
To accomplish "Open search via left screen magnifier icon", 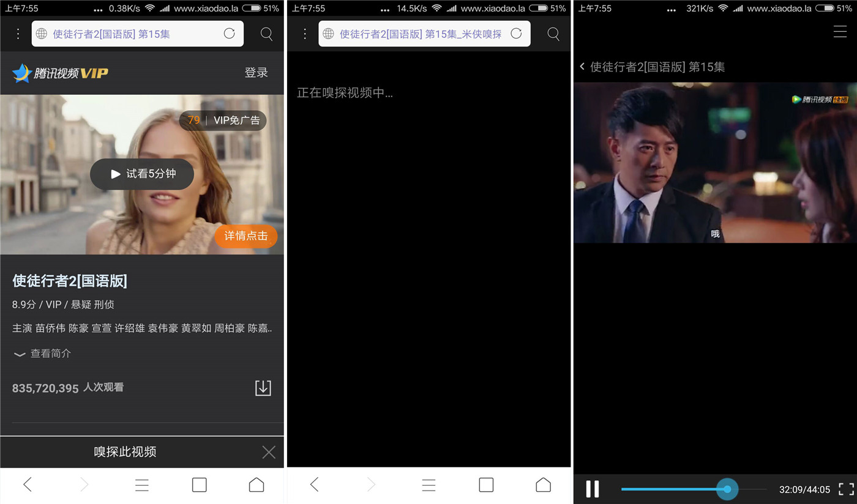I will [266, 34].
